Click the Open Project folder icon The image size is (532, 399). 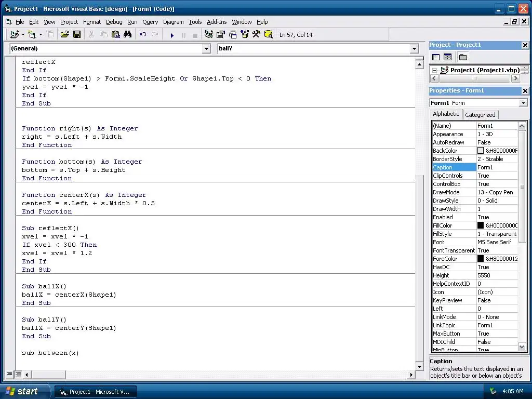point(65,35)
